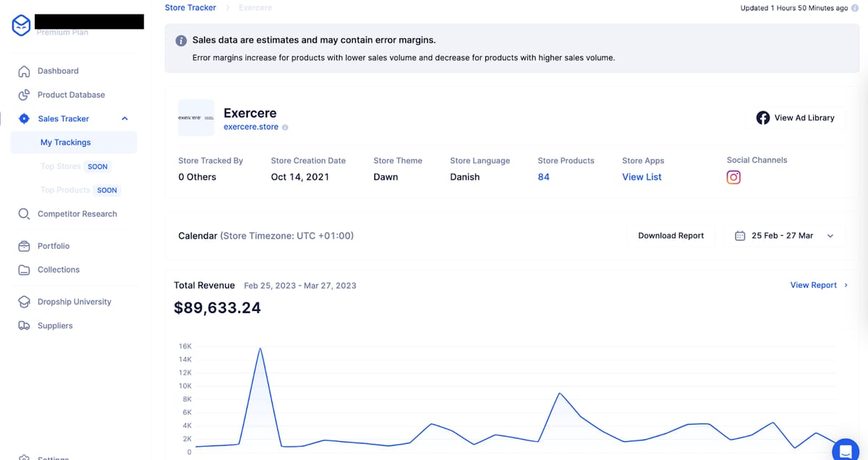Click the Facebook icon in View Ad Library
The width and height of the screenshot is (868, 460).
click(x=762, y=118)
